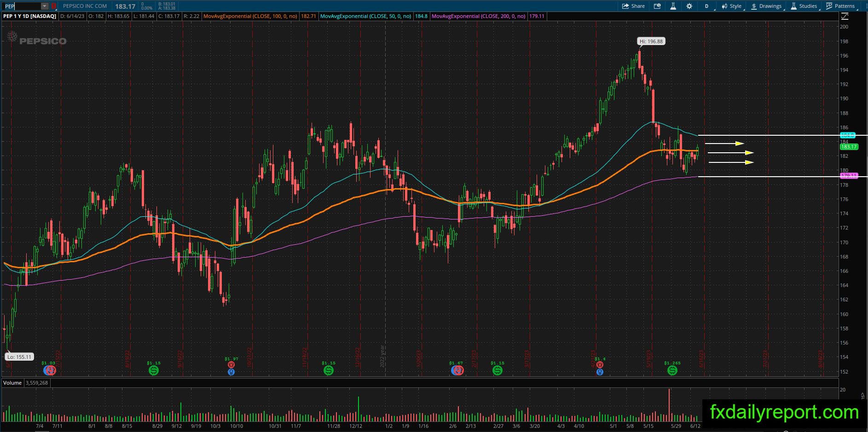Click the red phone icon under $1.4

600,364
